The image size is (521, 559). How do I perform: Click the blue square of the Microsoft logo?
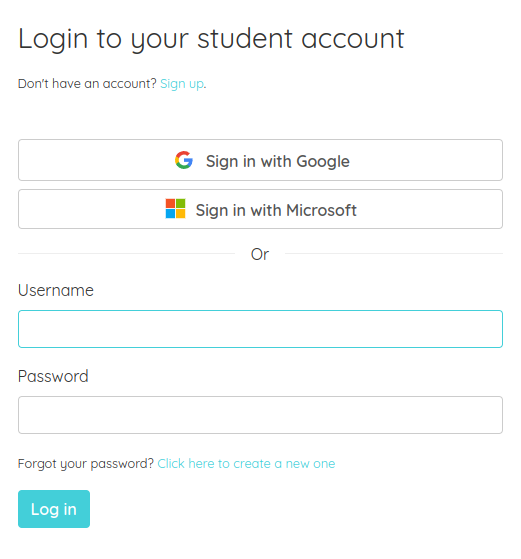(x=170, y=214)
